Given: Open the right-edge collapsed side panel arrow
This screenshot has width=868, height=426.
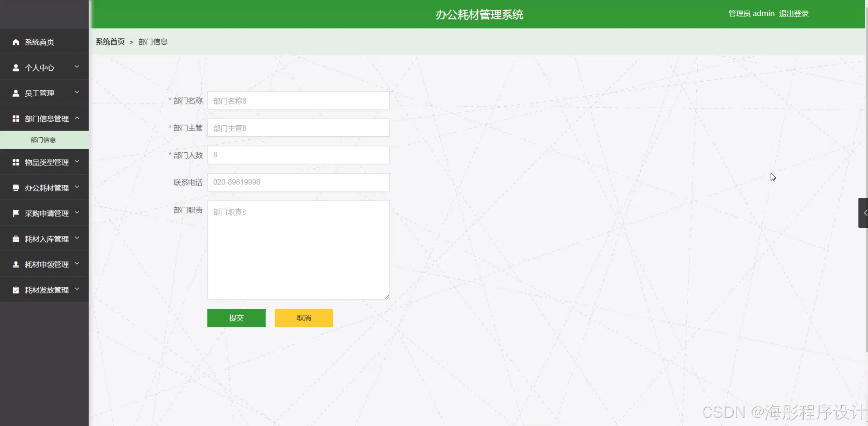Looking at the screenshot, I should (x=864, y=213).
